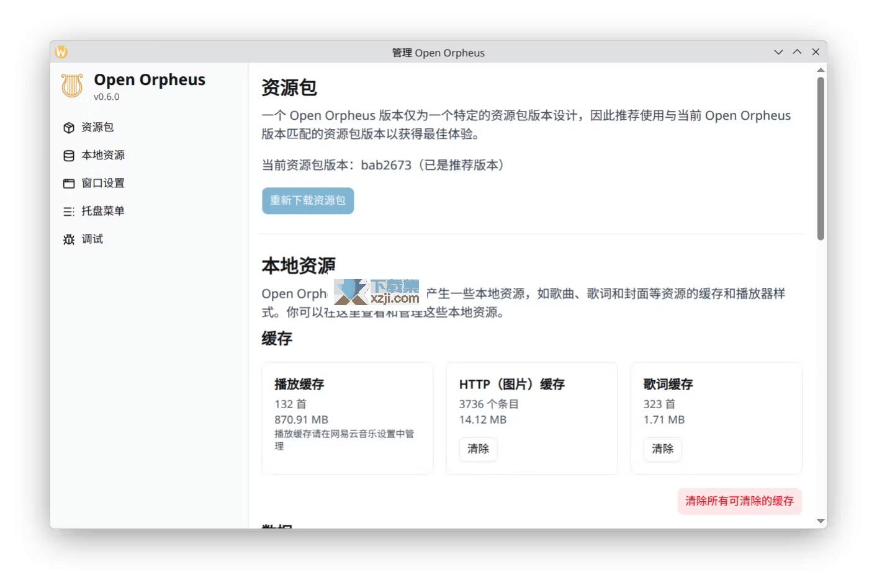Click the Open Orpheus lyre logo
Image resolution: width=877 pixels, height=588 pixels.
(x=72, y=86)
